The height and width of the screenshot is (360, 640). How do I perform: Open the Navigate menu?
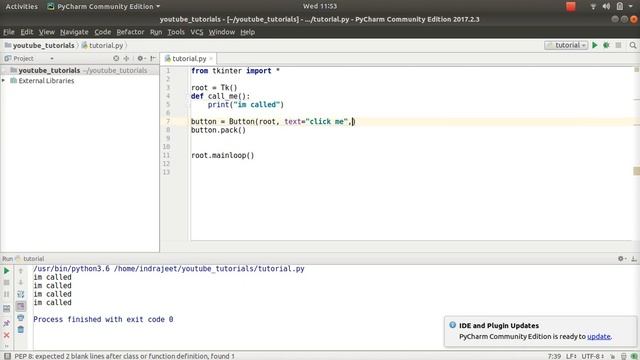coord(74,32)
